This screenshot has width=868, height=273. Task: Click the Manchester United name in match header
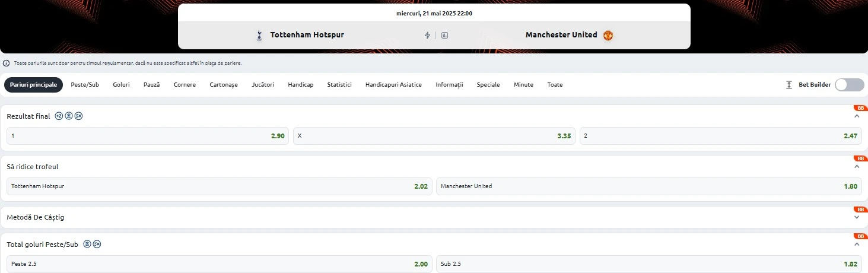pos(561,35)
